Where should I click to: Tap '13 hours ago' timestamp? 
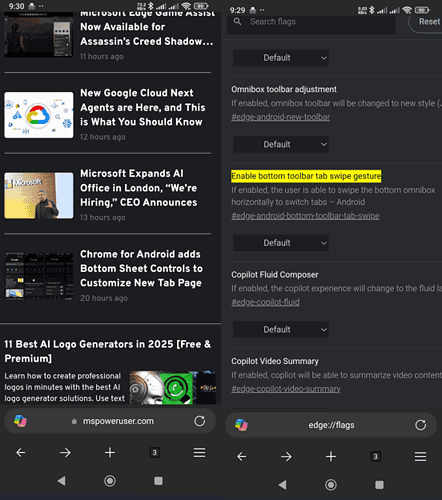click(x=103, y=217)
